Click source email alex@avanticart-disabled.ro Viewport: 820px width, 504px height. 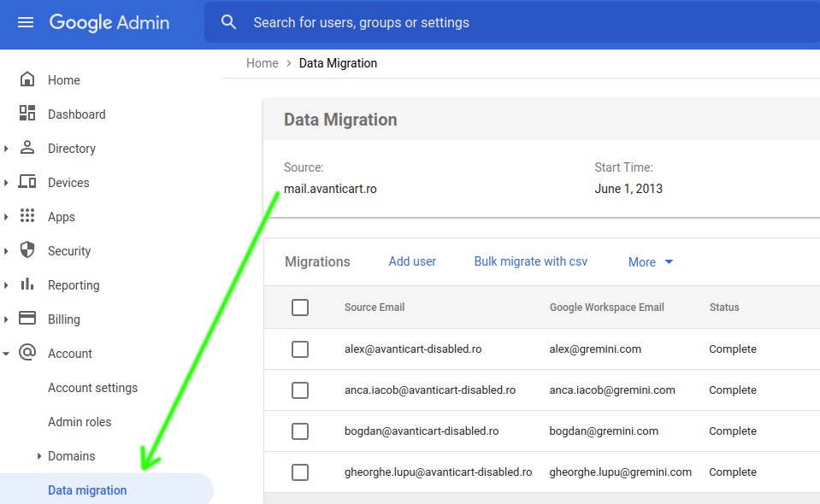[413, 349]
